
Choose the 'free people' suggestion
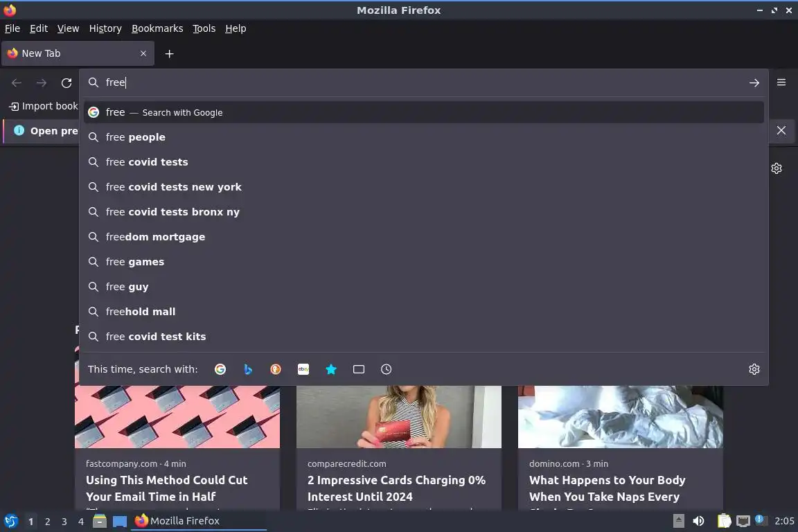pos(423,137)
